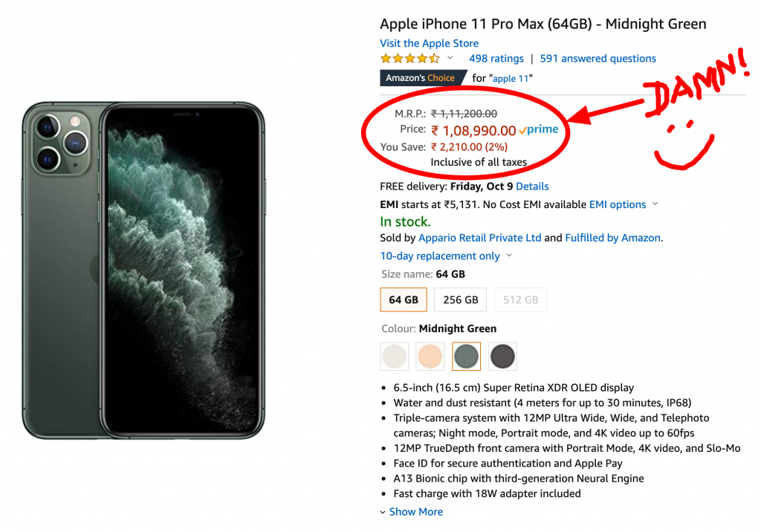
Task: Open the FREE delivery Details link
Action: (532, 186)
